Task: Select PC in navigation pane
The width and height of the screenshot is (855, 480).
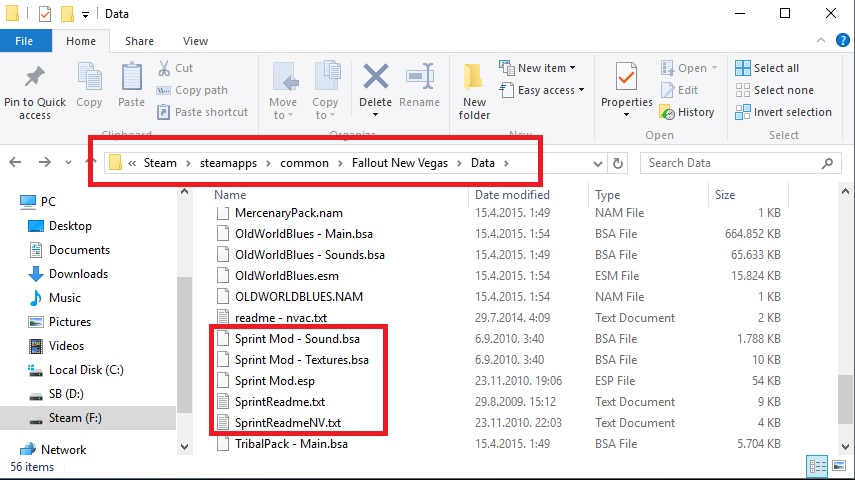Action: 38,202
